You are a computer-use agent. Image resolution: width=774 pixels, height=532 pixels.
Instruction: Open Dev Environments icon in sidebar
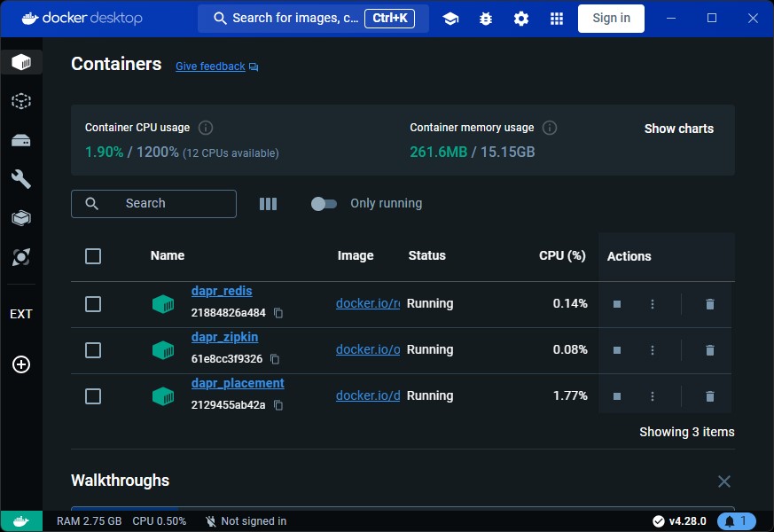click(21, 218)
